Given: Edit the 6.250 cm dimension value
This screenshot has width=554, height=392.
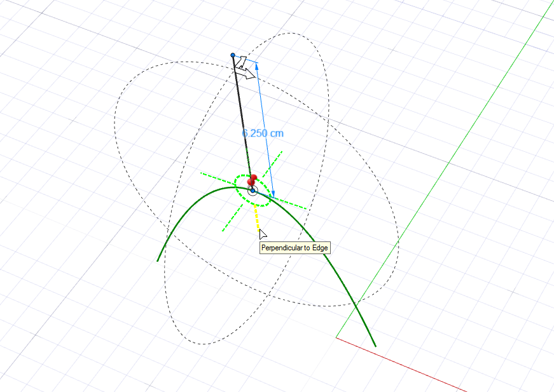Looking at the screenshot, I should 263,133.
